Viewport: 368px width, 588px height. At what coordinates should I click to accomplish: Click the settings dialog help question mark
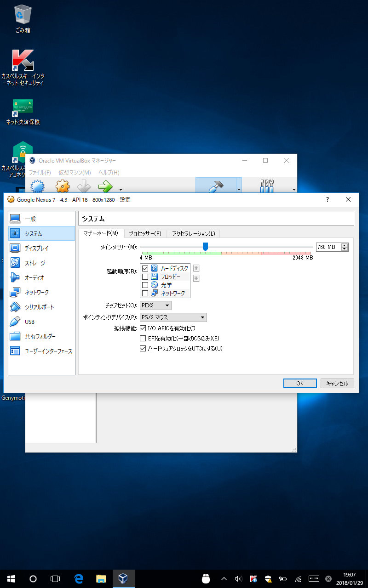click(328, 199)
